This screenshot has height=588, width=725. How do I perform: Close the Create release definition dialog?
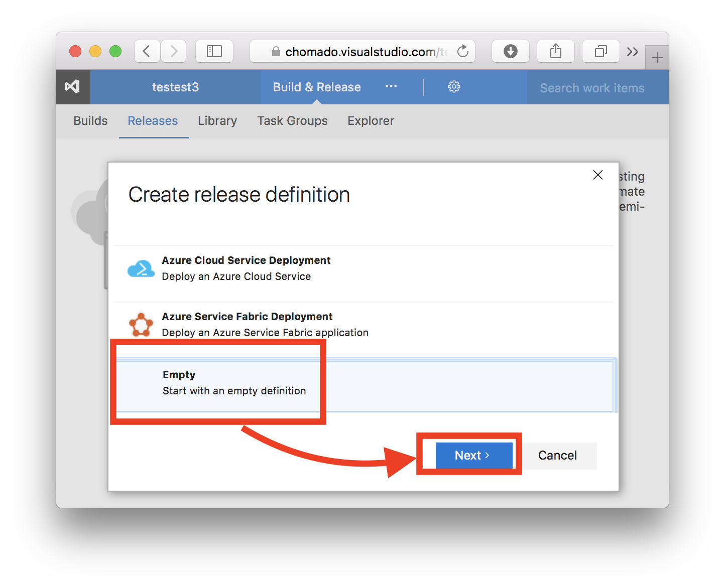click(x=598, y=175)
